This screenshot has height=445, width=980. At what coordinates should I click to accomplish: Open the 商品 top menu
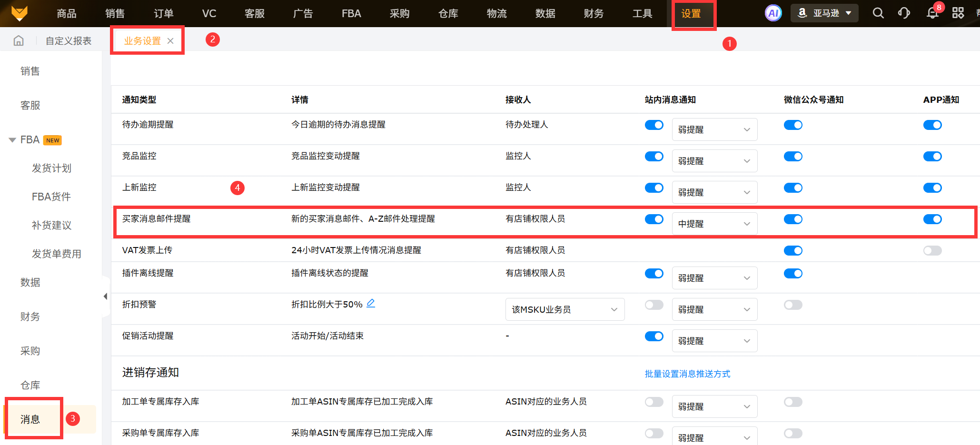(x=67, y=13)
